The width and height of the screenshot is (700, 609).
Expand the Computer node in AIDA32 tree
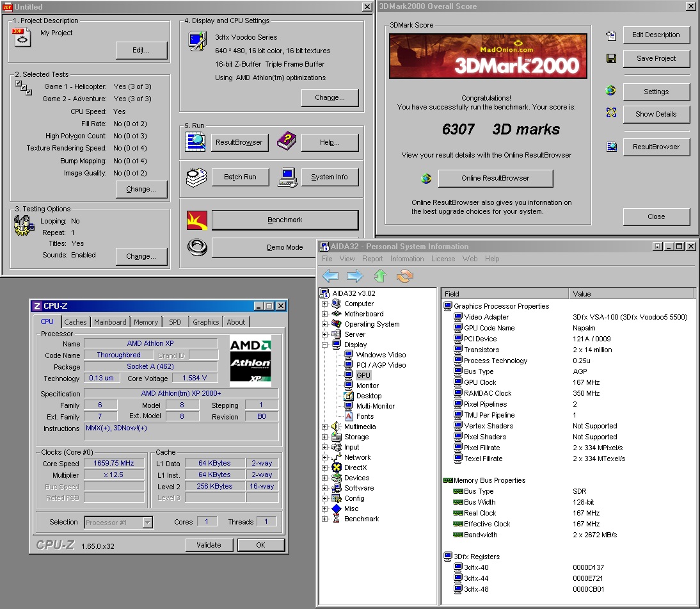coord(325,304)
